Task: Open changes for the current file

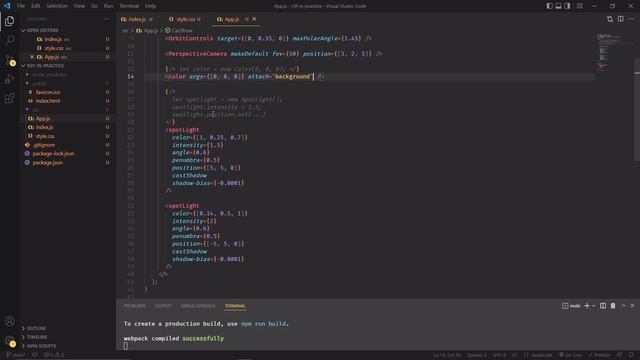Action: (610, 19)
